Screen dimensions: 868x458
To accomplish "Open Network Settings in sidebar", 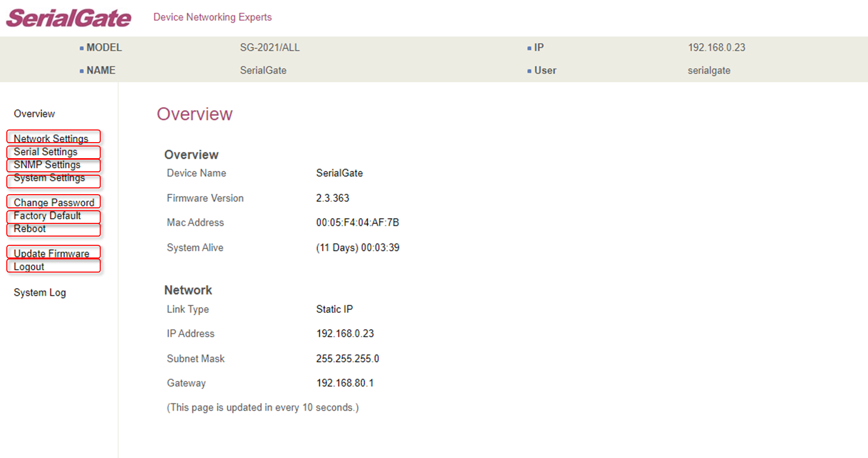I will pos(51,139).
